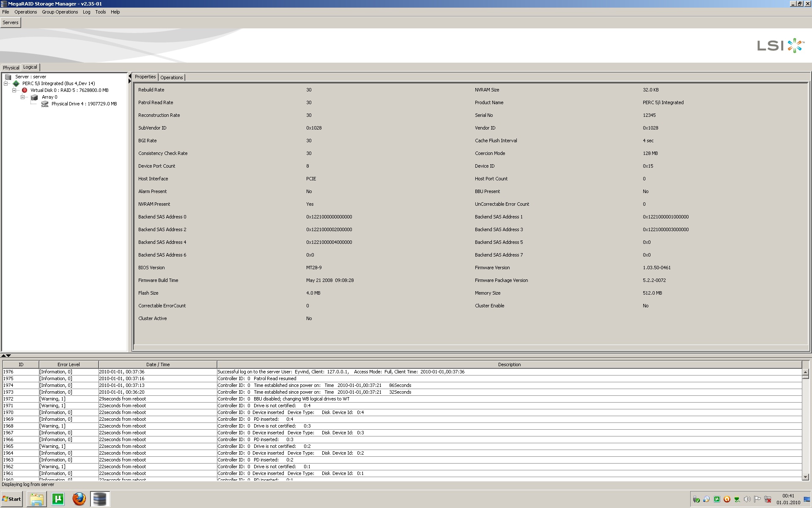812x508 pixels.
Task: Click the up arrow to expand log pane
Action: coord(3,356)
